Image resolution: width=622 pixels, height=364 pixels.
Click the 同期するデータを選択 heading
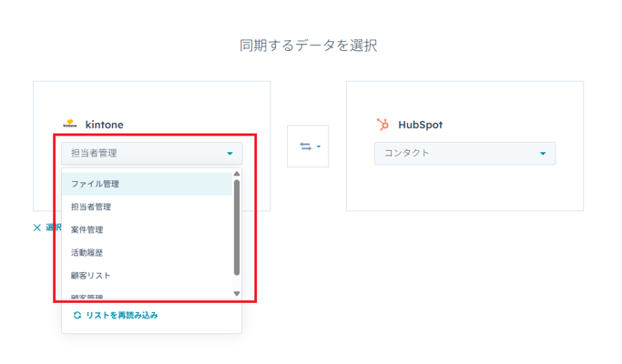(308, 45)
